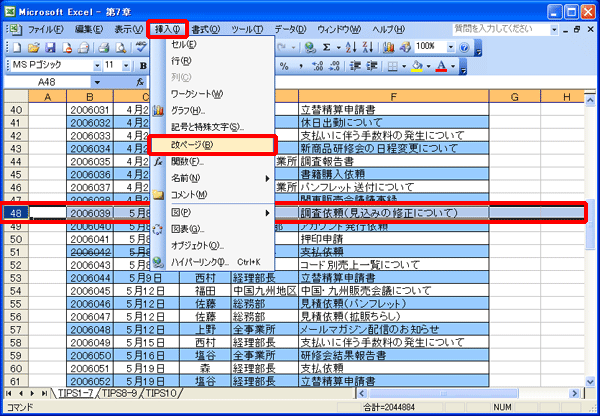Screen dimensions: 600x416
Task: Open the データ menu
Action: [x=290, y=29]
